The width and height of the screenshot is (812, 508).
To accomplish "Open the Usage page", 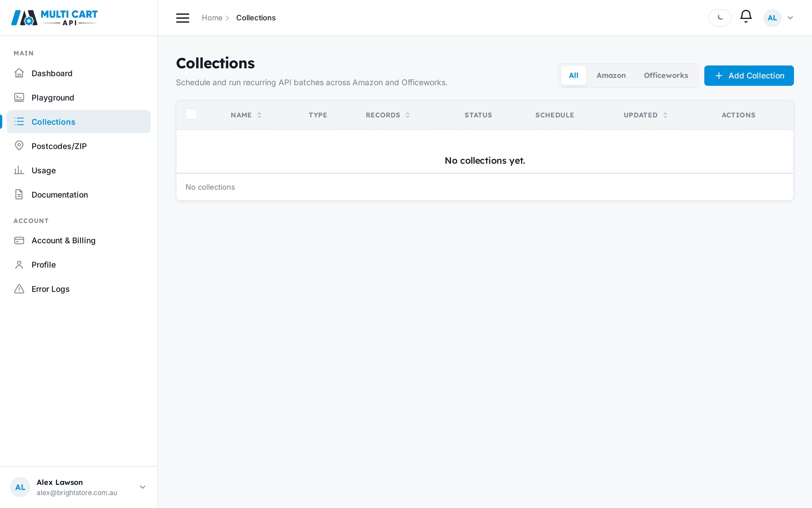I will [78, 170].
